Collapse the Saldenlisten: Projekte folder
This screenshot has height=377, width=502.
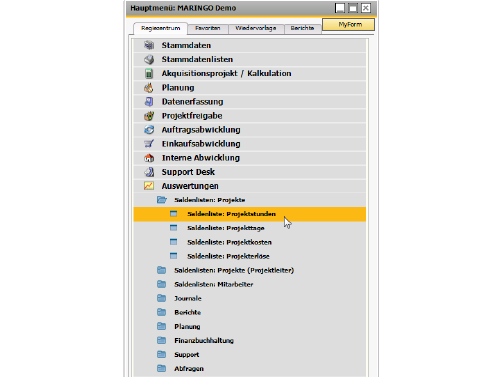[x=250, y=200]
